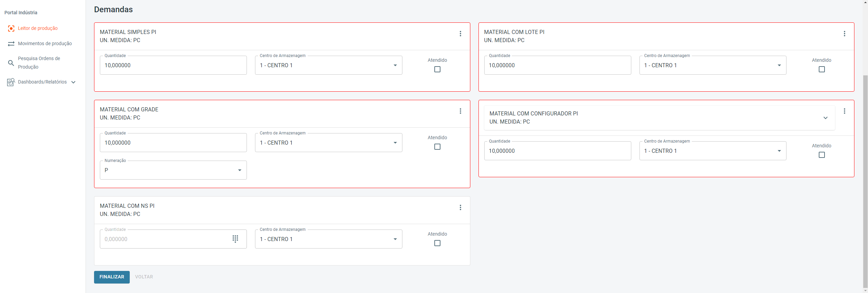The height and width of the screenshot is (293, 868).
Task: Click the Pesquisa Ordens de Produção search icon
Action: pos(11,63)
